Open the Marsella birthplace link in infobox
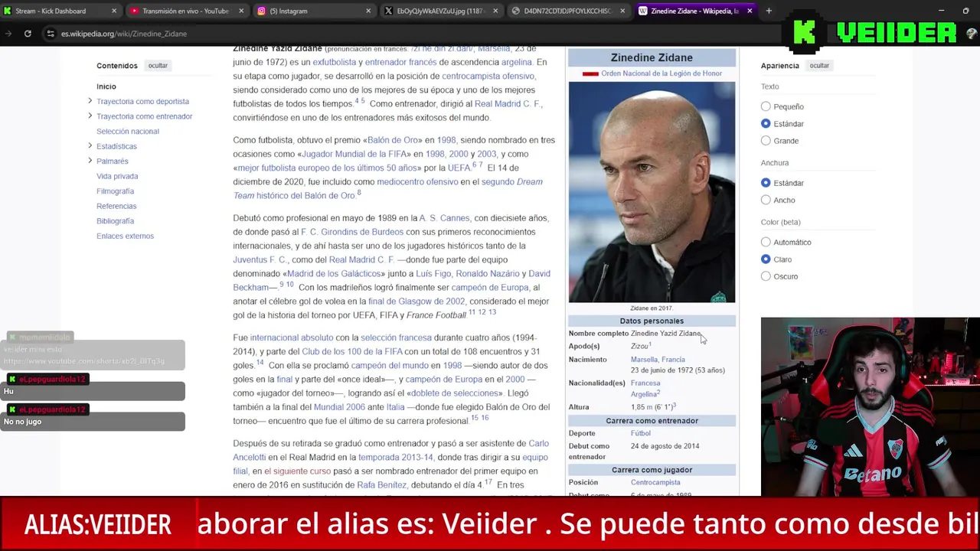 (644, 360)
